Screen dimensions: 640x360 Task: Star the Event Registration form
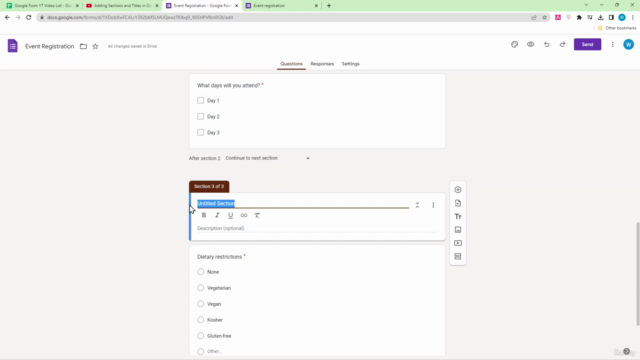tap(95, 46)
